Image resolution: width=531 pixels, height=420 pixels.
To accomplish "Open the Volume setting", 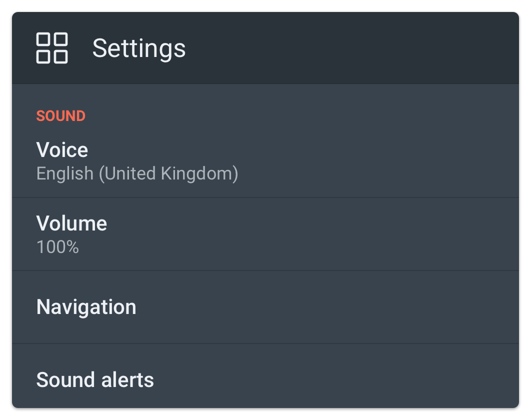I will [x=265, y=234].
